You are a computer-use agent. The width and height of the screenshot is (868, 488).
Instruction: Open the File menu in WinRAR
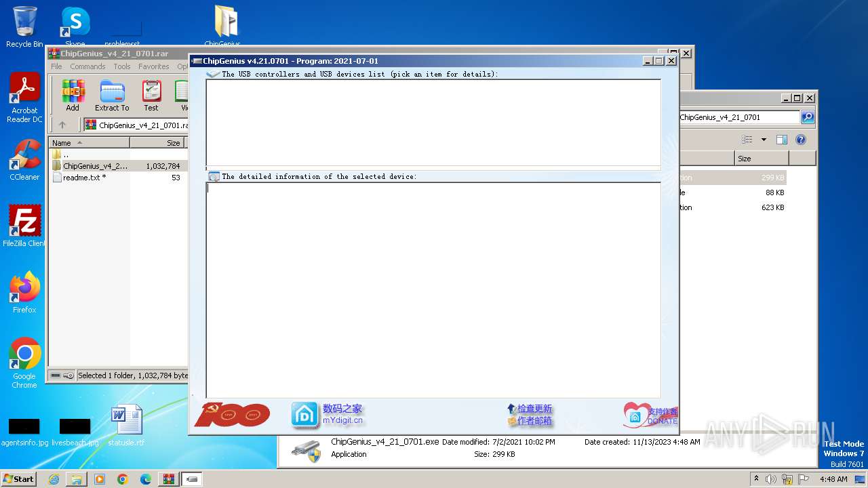(x=56, y=66)
